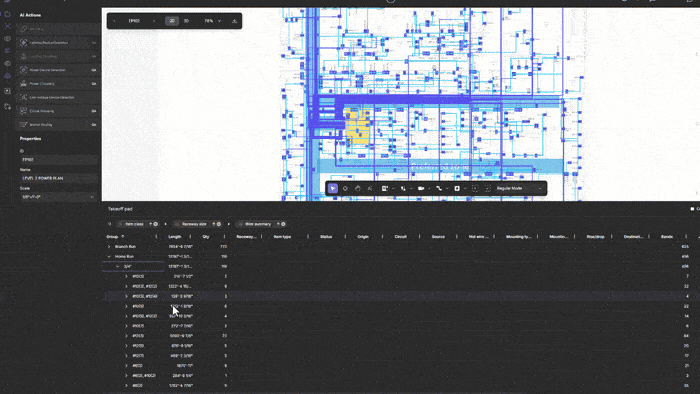Click the Qty column header
This screenshot has height=394, width=700.
coord(206,236)
